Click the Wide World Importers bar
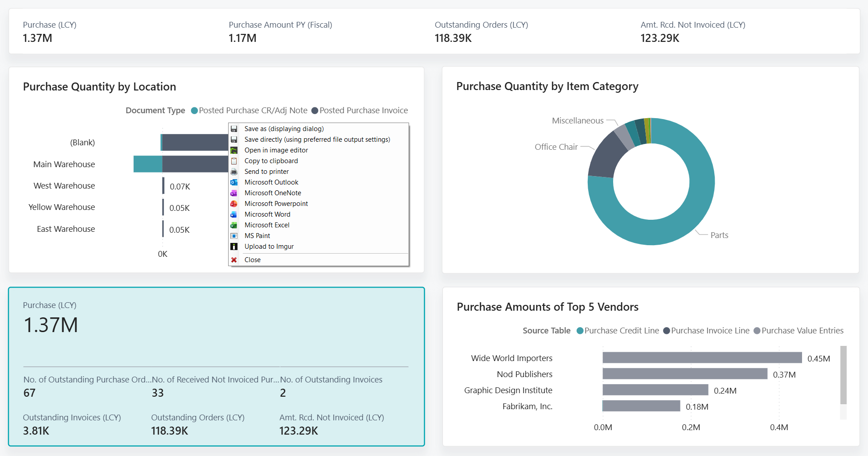 (x=702, y=357)
